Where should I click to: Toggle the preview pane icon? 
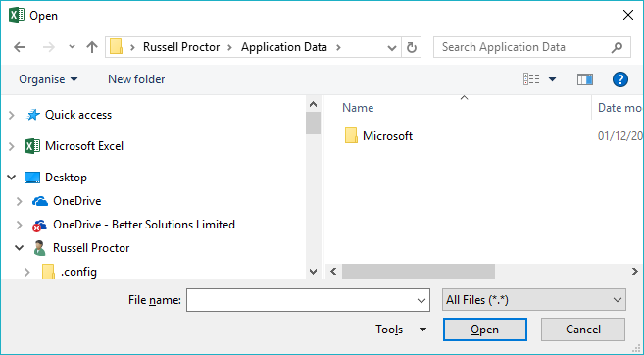(585, 79)
